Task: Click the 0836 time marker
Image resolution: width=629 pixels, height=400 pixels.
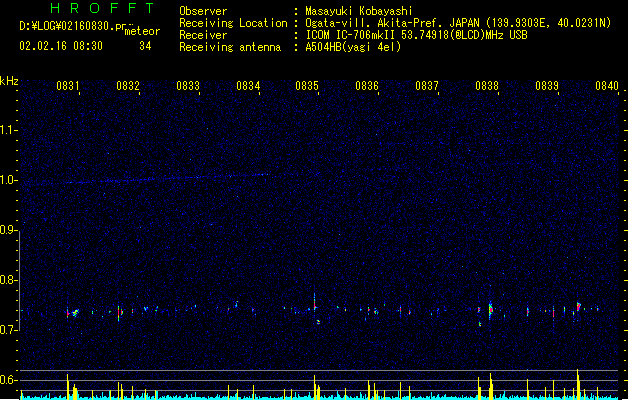Action: (367, 86)
